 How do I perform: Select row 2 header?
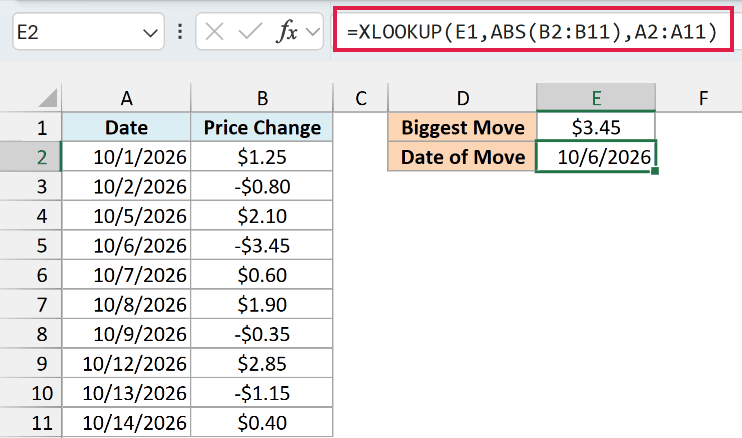click(x=31, y=157)
